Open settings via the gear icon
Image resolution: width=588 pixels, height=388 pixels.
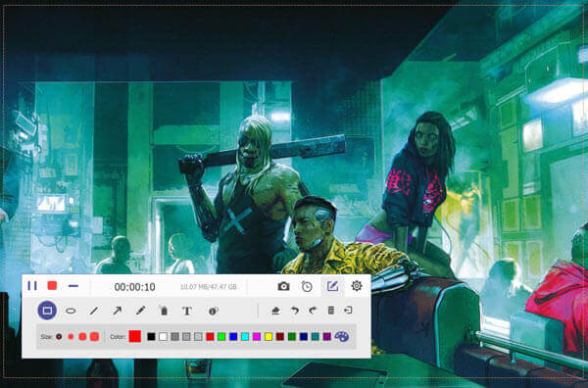coord(357,286)
